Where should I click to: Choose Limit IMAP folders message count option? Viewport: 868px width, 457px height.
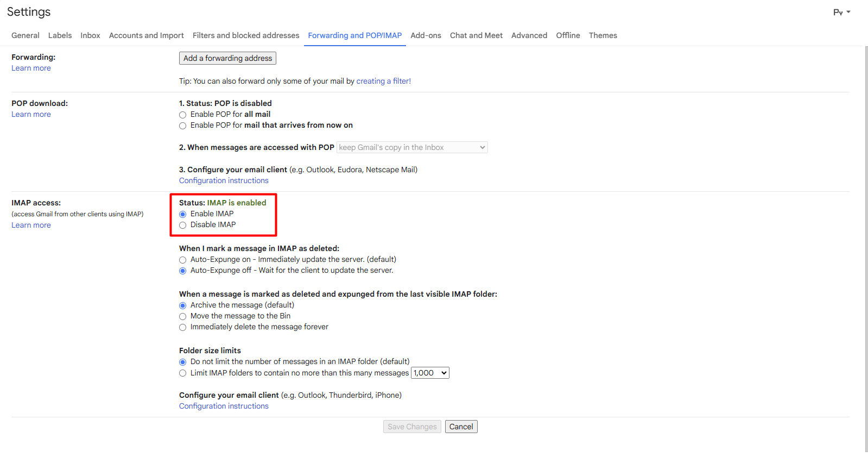pos(183,373)
